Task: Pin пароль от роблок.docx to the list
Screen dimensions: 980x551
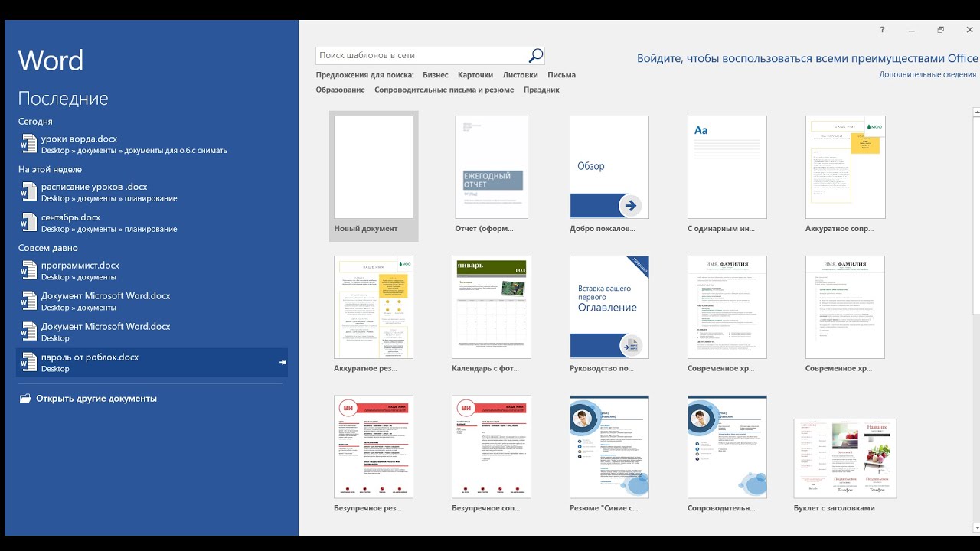Action: coord(283,362)
